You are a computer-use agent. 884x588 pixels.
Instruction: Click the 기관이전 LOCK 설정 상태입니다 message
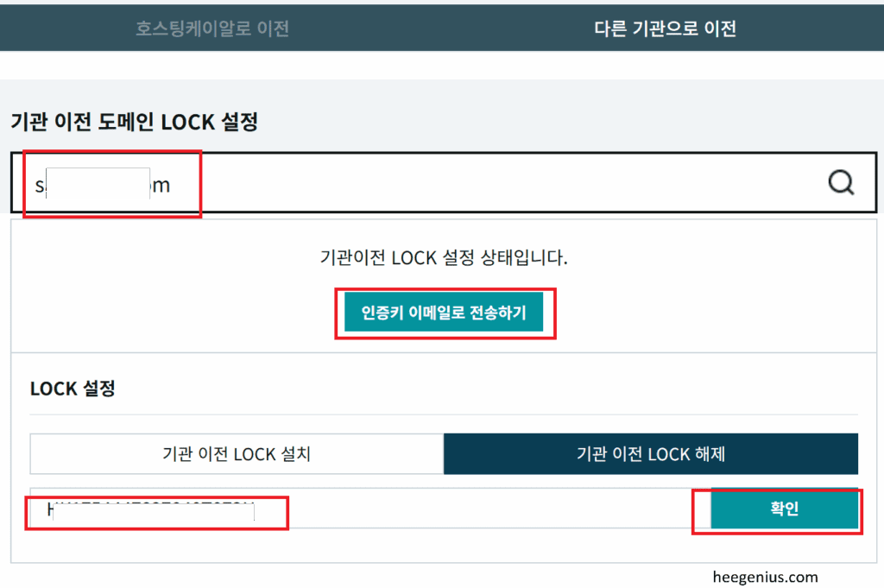click(444, 257)
